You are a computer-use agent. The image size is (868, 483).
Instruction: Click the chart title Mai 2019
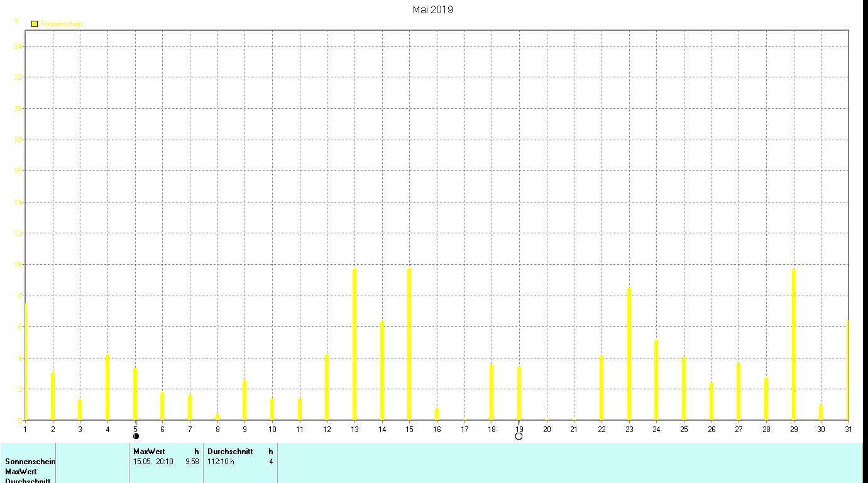pyautogui.click(x=433, y=9)
